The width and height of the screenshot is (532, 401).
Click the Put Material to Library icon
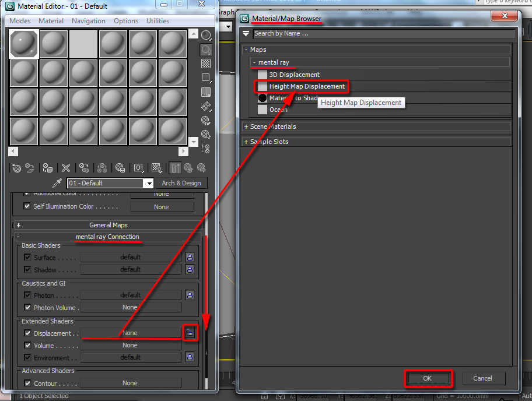coord(120,168)
